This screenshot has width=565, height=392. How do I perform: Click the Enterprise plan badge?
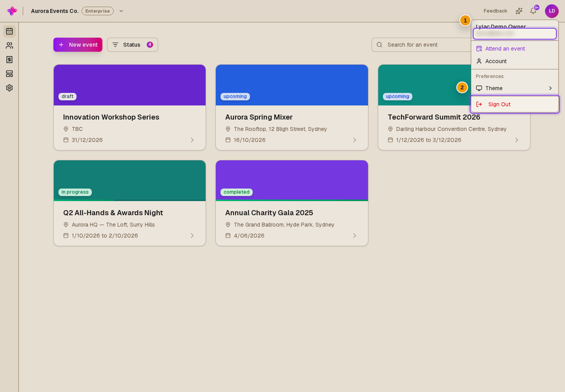[98, 11]
